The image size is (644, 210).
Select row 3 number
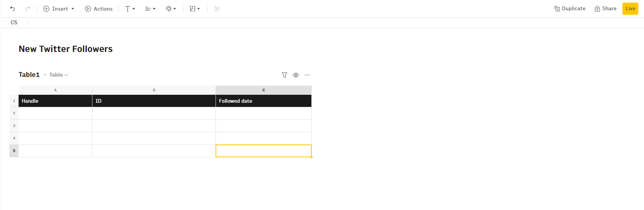click(x=14, y=126)
